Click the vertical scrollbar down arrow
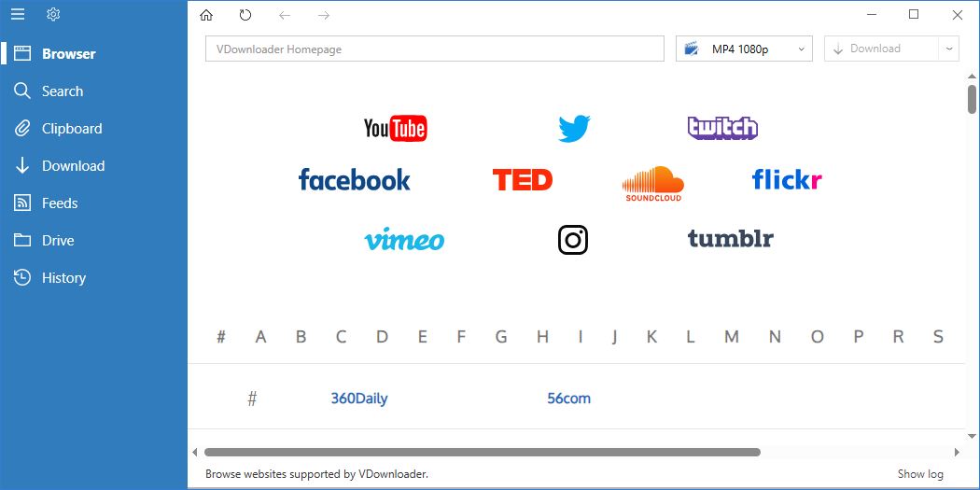Screen dimensions: 980x490 click(x=972, y=436)
